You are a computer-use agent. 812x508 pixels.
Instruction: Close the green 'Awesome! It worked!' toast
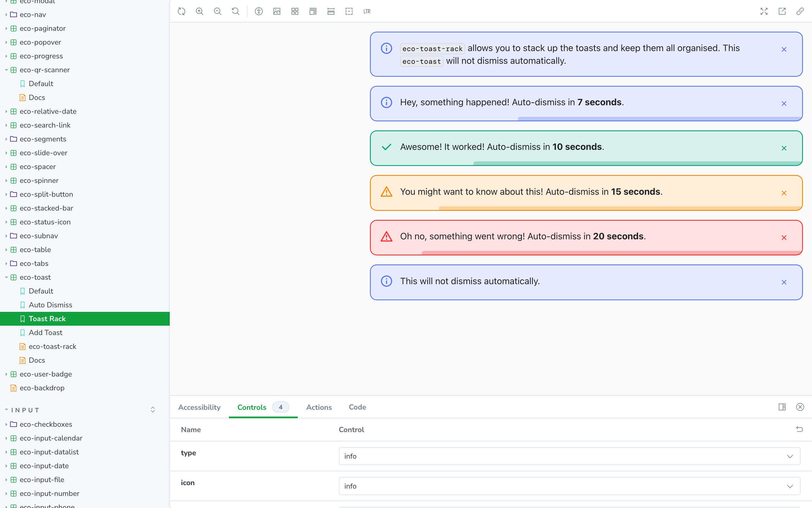tap(784, 148)
